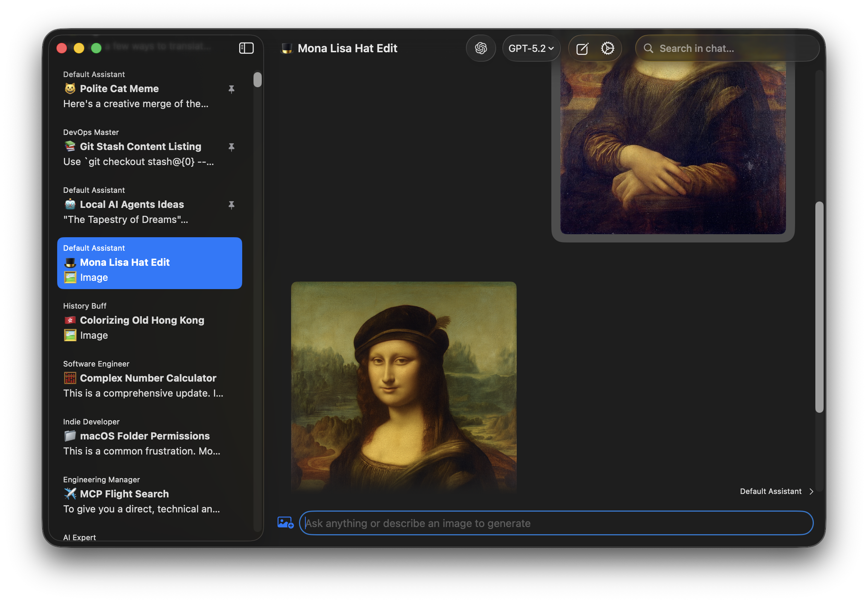
Task: Unpin the Polite Cat Meme chat
Action: (x=231, y=89)
